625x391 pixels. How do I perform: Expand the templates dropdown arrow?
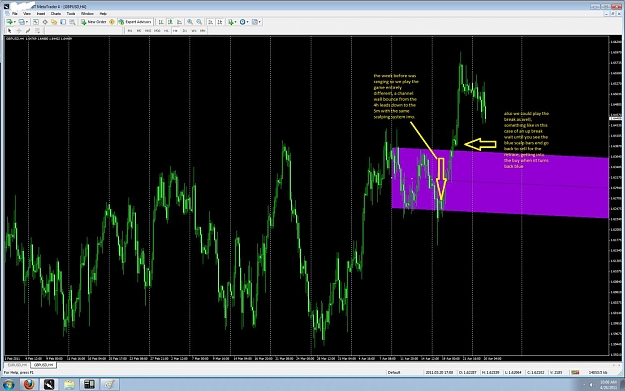(260, 22)
